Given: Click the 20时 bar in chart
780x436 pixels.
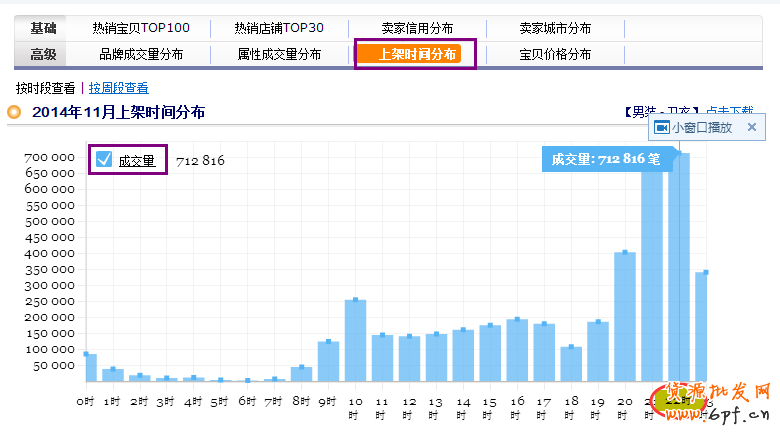Looking at the screenshot, I should [625, 316].
